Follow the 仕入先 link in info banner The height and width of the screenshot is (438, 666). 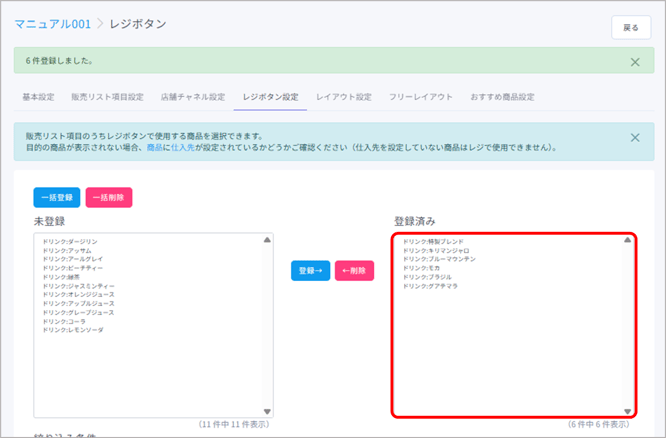184,147
